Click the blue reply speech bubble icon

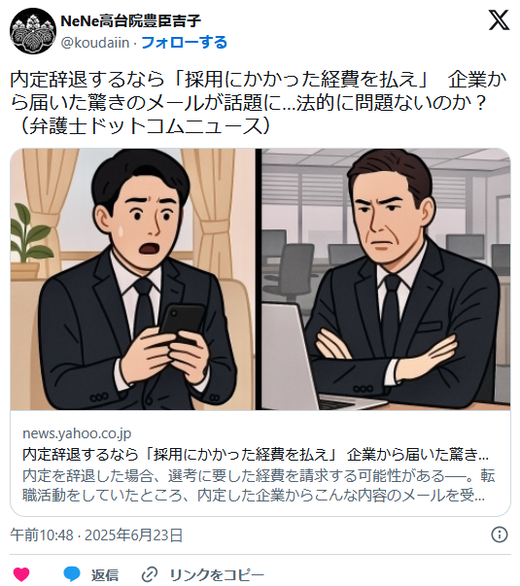72,574
